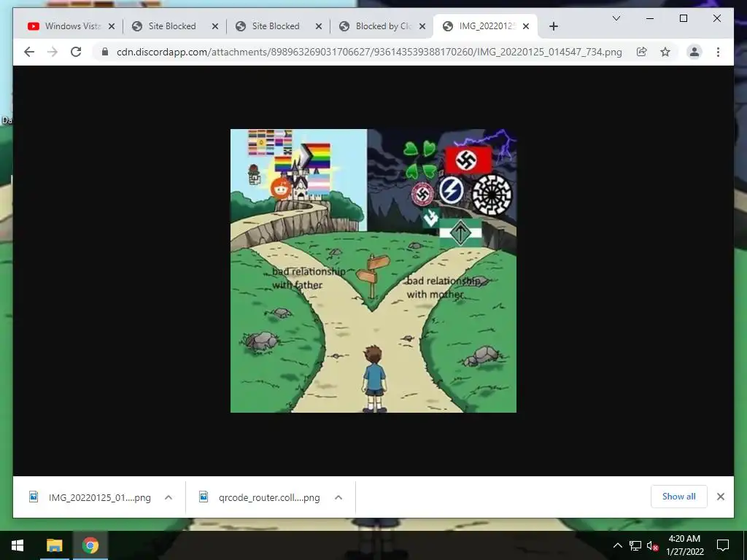This screenshot has height=560, width=747.
Task: Open network status tray icon
Action: [635, 545]
